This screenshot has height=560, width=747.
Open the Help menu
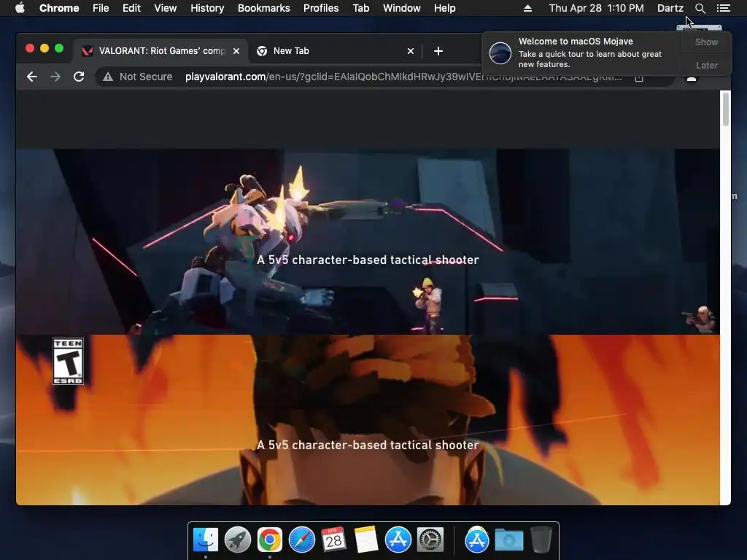point(444,8)
